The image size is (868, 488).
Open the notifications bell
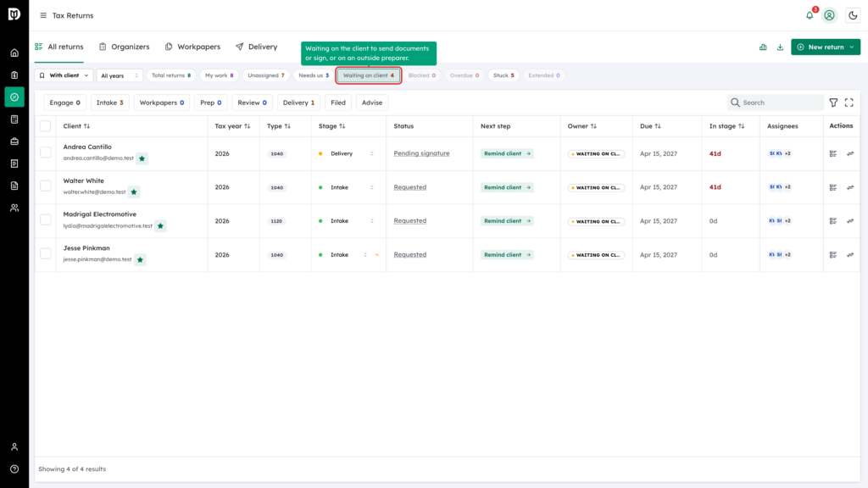click(x=810, y=15)
